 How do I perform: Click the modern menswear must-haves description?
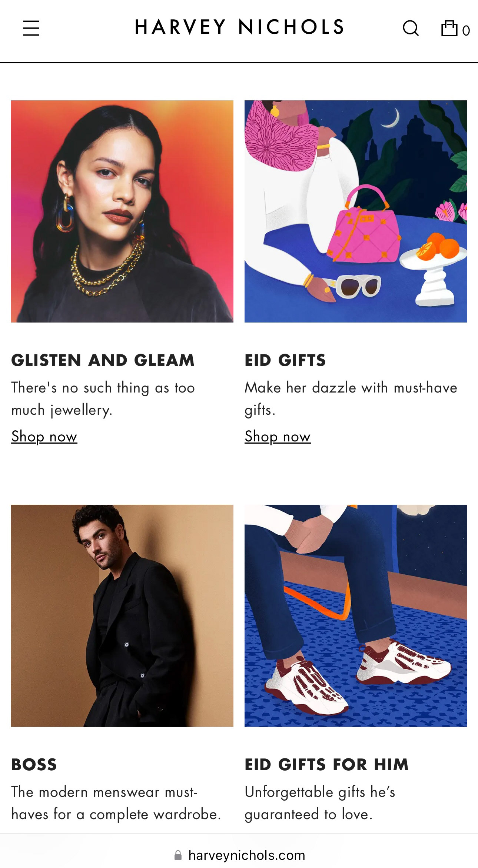(116, 803)
